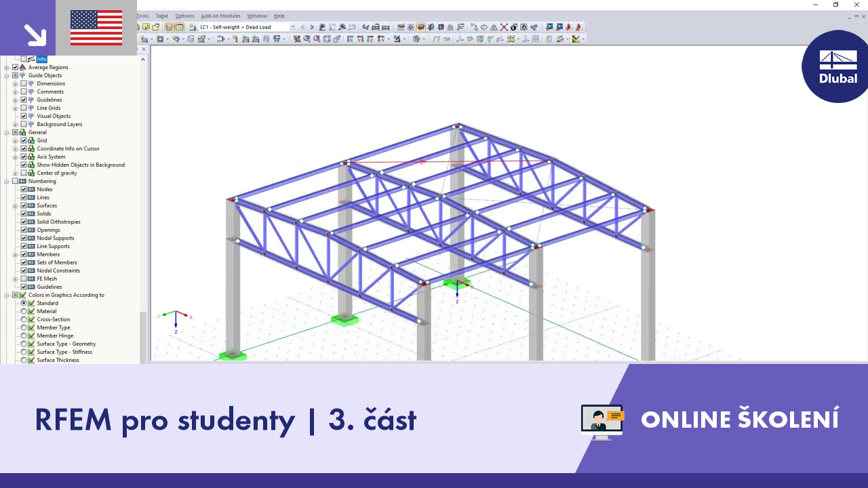Image resolution: width=868 pixels, height=488 pixels.
Task: Close the navigator panel with its X
Action: coord(143,49)
